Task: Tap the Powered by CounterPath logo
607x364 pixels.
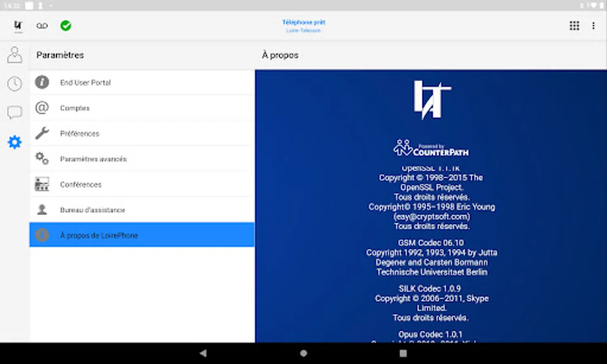Action: tap(431, 148)
